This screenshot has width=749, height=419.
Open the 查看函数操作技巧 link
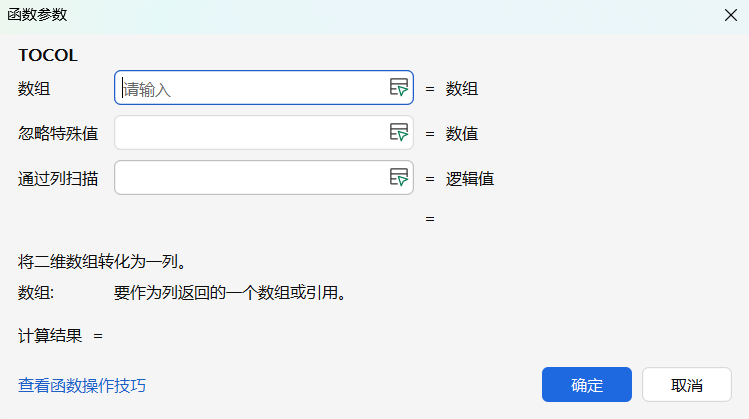pos(82,385)
